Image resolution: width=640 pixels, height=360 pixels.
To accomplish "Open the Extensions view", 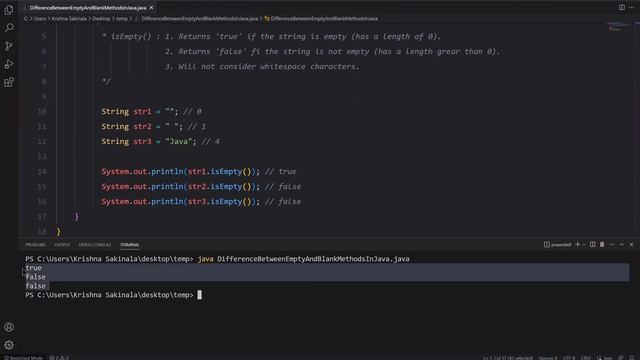I will (9, 82).
